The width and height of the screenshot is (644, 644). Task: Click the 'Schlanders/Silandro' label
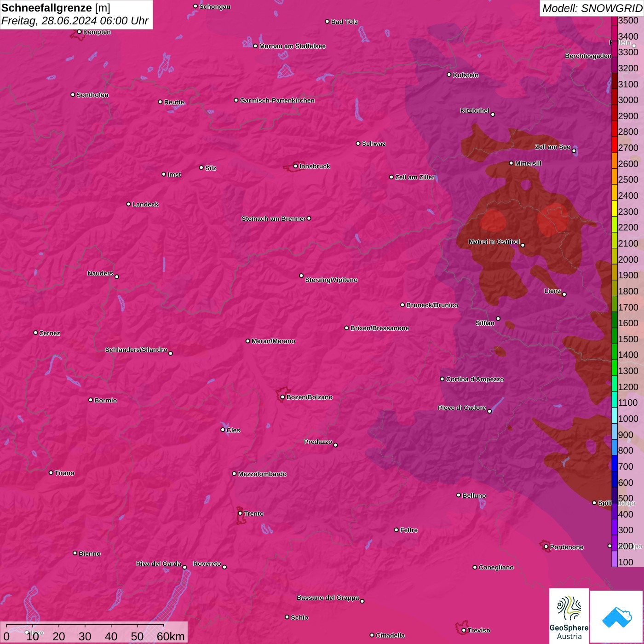[x=136, y=350]
